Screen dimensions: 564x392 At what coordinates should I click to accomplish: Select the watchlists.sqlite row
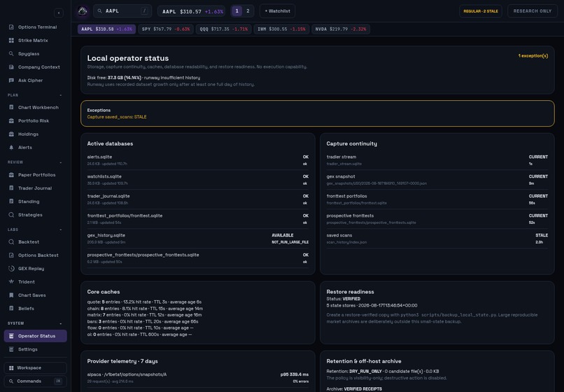(198, 180)
